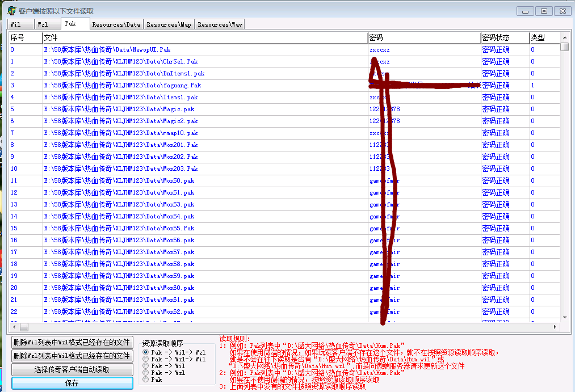Switch to the Wzl tab

pyautogui.click(x=48, y=24)
